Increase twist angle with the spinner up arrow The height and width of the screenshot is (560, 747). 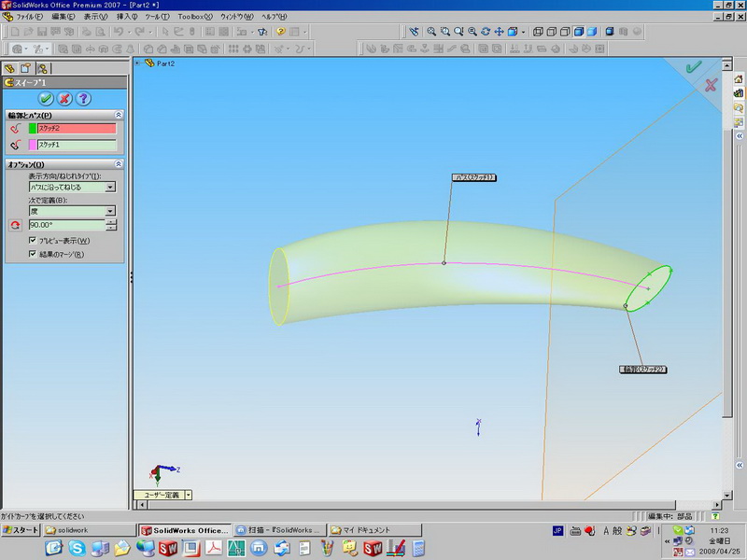click(111, 222)
